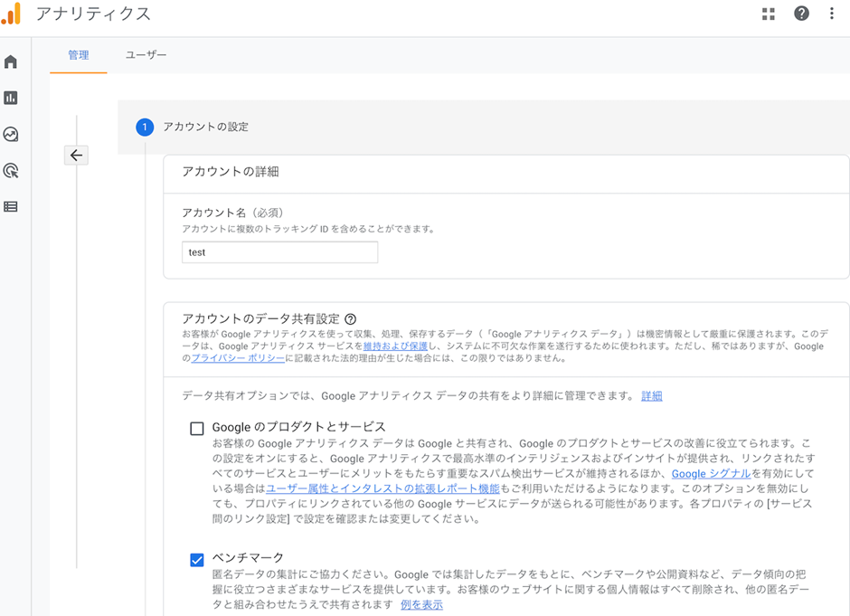Open the Explore trend icon in sidebar
The width and height of the screenshot is (850, 616).
click(x=11, y=134)
